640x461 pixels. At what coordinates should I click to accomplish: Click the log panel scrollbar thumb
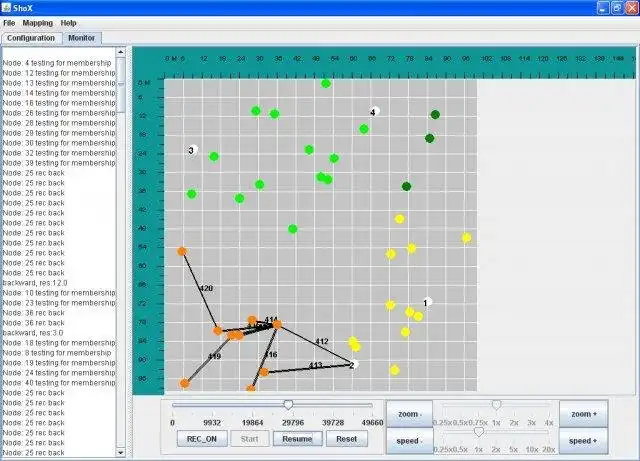pos(120,84)
